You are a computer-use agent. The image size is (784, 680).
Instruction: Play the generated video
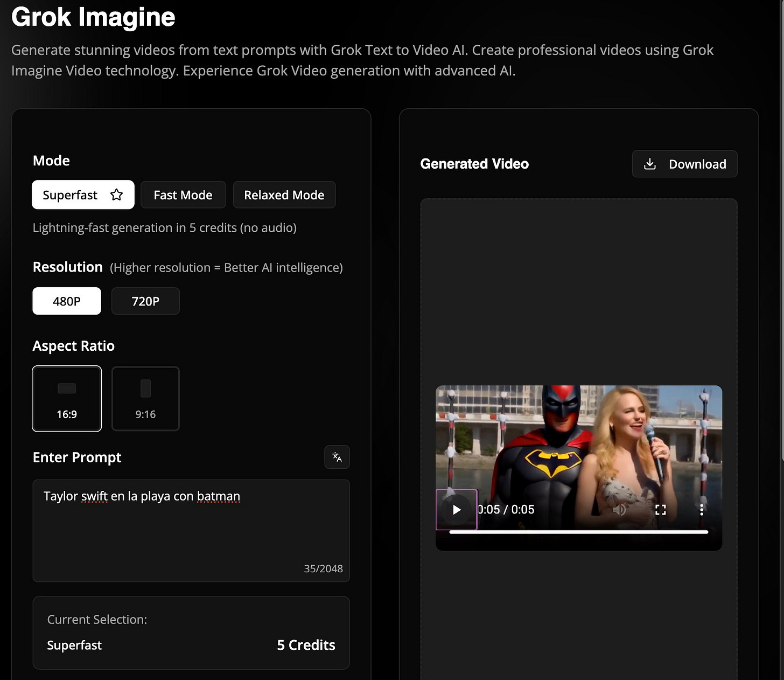(x=457, y=510)
